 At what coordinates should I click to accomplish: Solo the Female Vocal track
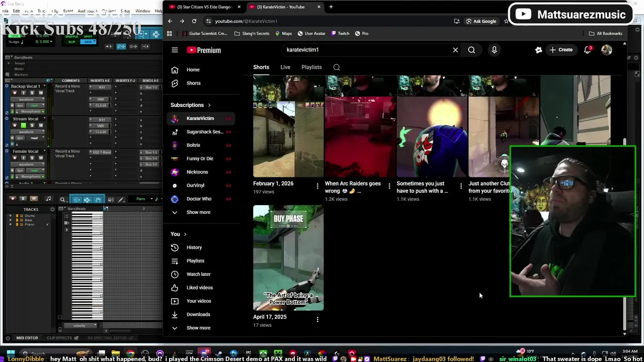pos(32,158)
